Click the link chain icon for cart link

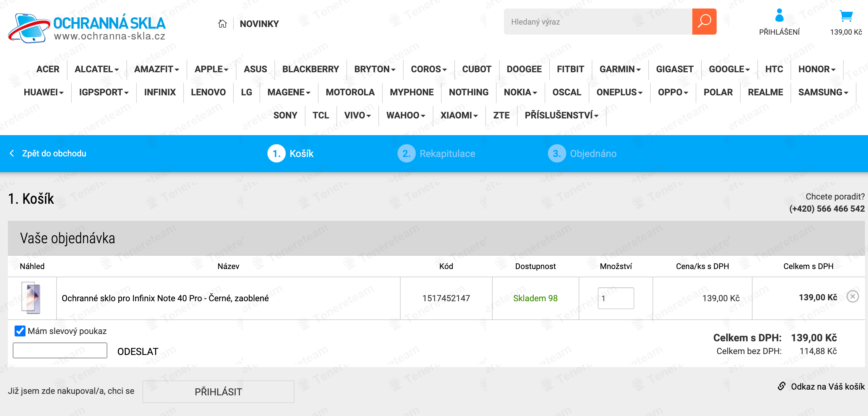pyautogui.click(x=781, y=386)
